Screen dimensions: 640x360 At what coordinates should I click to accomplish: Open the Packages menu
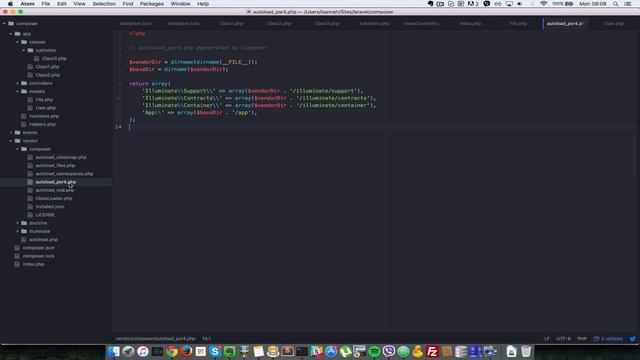(152, 4)
